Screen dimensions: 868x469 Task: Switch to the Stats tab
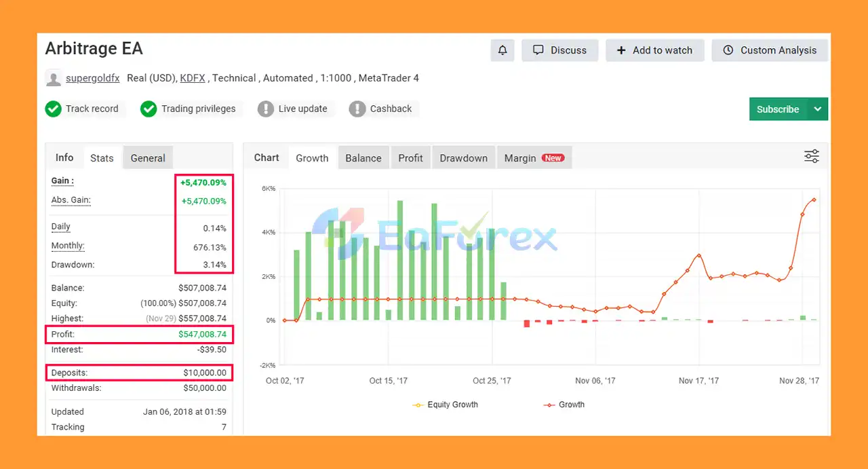(102, 158)
